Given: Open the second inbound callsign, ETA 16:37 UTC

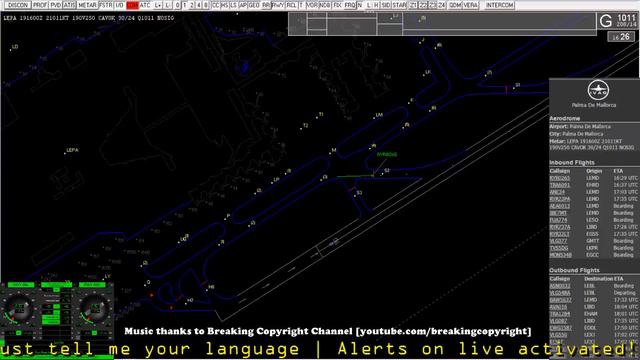Looking at the screenshot, I should 560,185.
